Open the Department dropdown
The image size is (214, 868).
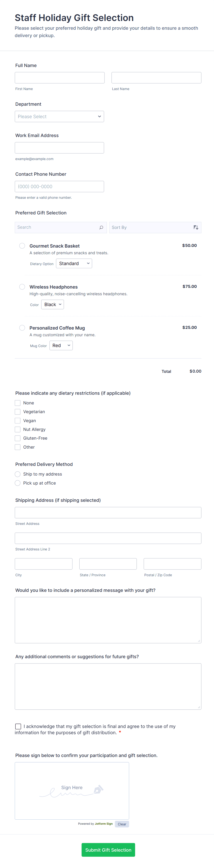(x=59, y=117)
